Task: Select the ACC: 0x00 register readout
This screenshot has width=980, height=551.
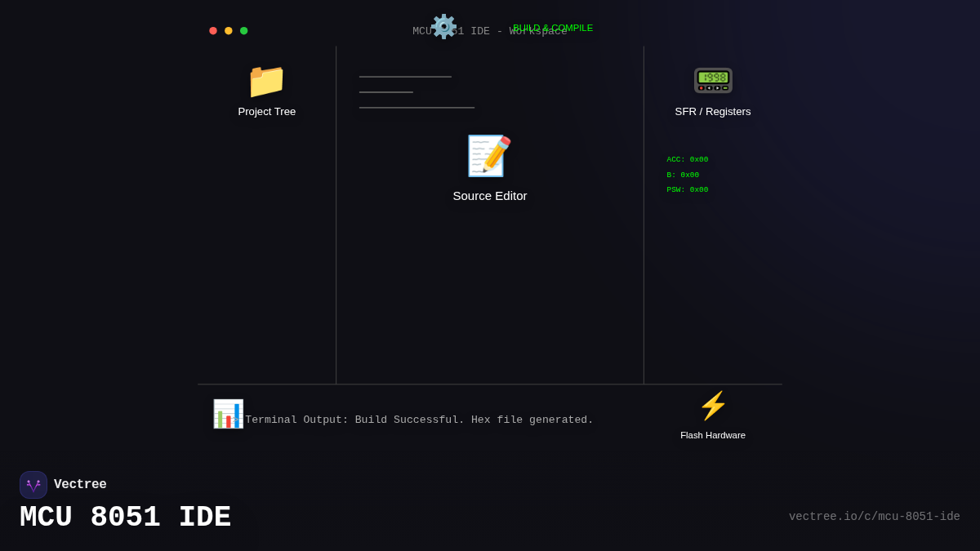Action: 687,159
